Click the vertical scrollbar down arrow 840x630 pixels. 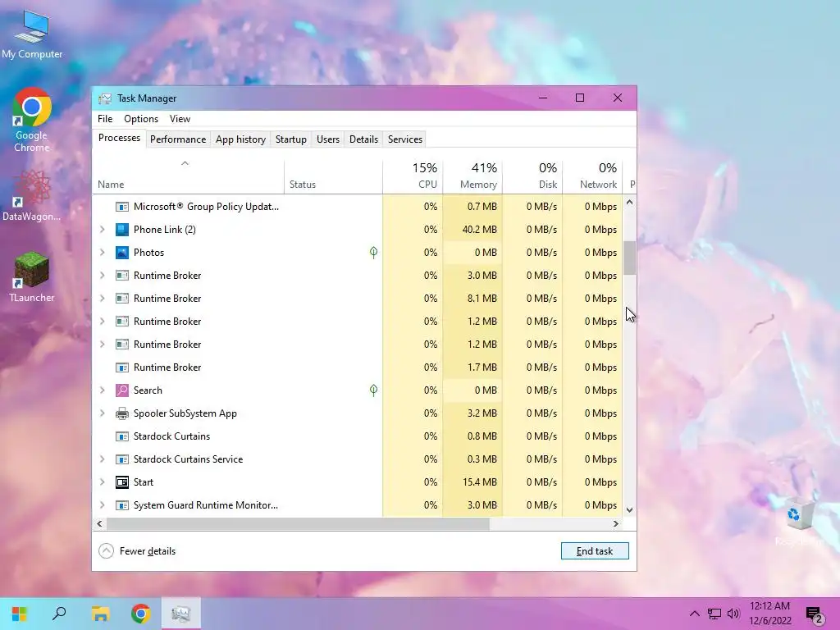click(629, 510)
